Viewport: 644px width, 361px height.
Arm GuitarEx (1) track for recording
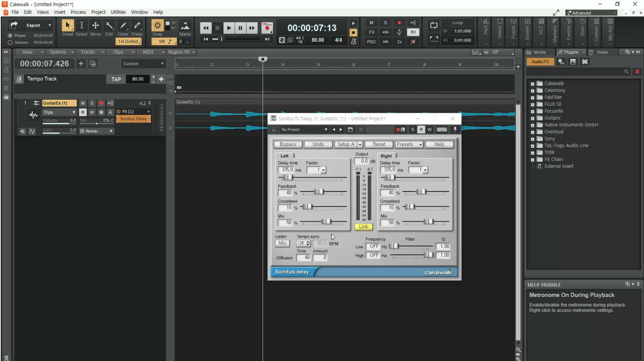tap(101, 103)
